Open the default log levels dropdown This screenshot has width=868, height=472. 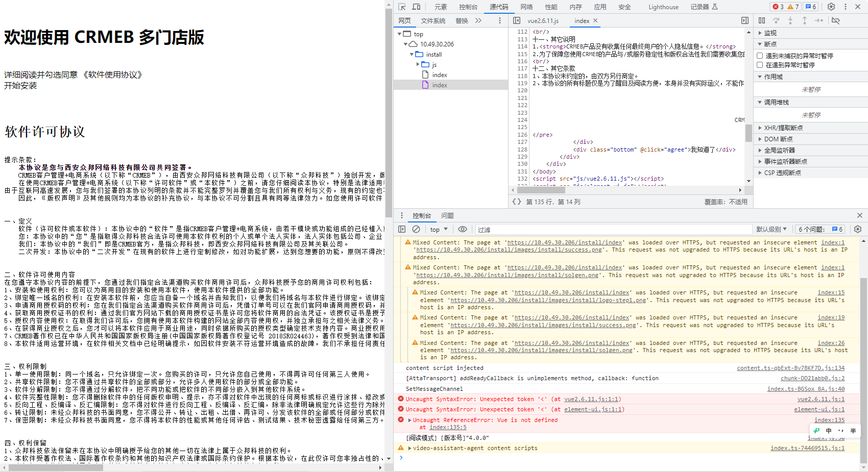(771, 230)
